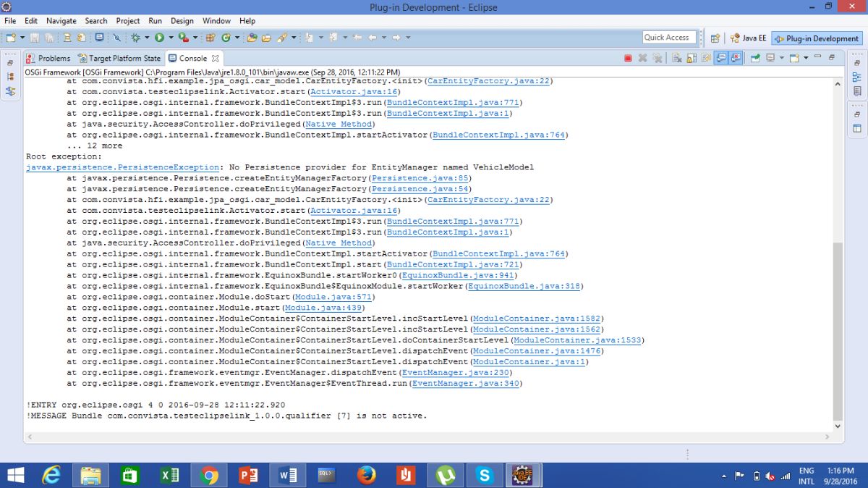Click the Quick Access search field

(x=669, y=38)
